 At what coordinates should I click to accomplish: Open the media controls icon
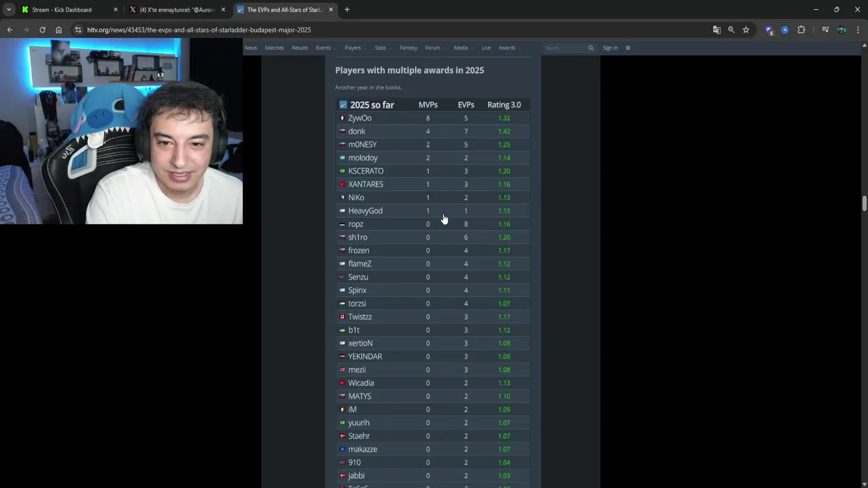click(x=825, y=30)
